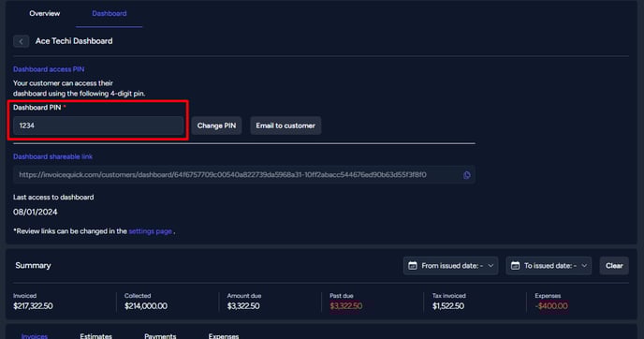The image size is (644, 339).
Task: Open the Expenses tab
Action: (x=224, y=336)
